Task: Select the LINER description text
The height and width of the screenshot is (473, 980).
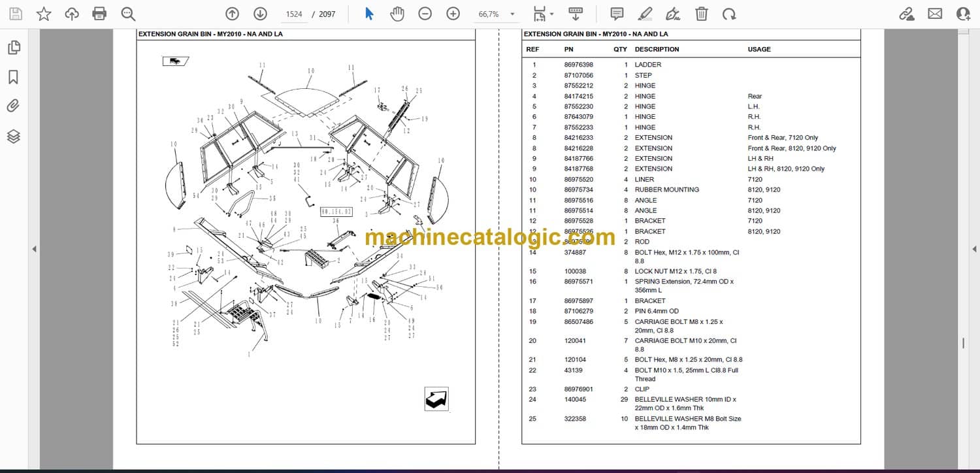Action: (x=644, y=179)
